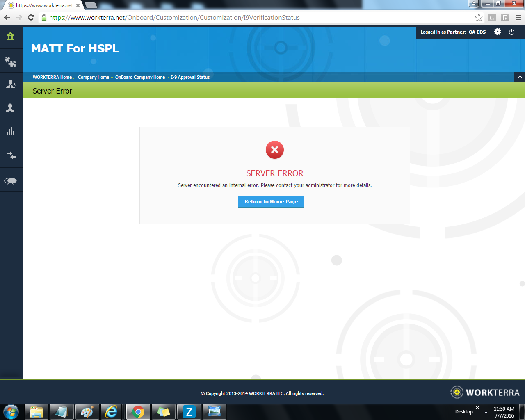Click Return to Home Page button

[271, 202]
